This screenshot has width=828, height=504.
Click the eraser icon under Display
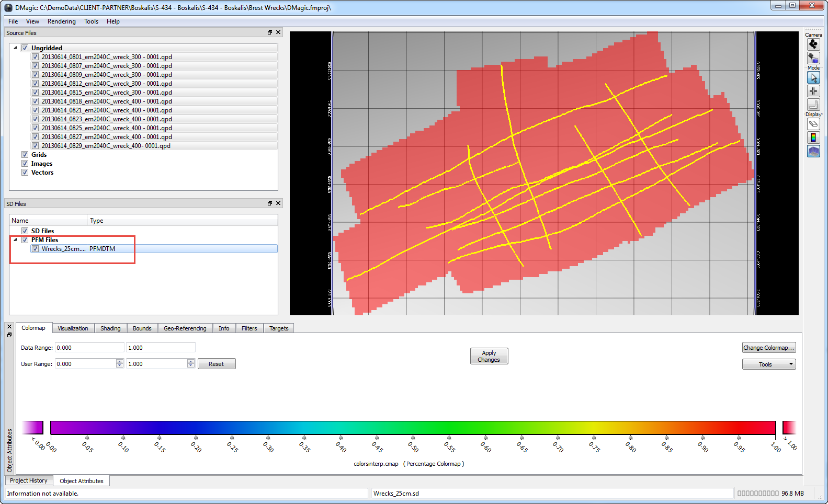(x=813, y=124)
